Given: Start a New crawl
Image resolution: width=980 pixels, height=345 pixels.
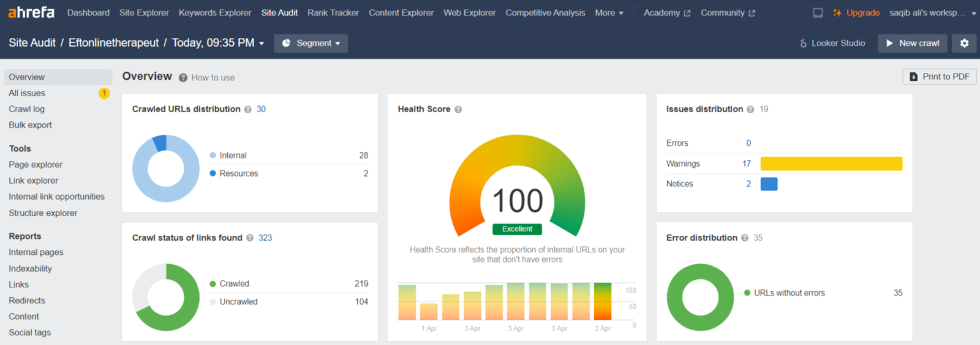Looking at the screenshot, I should [x=913, y=43].
